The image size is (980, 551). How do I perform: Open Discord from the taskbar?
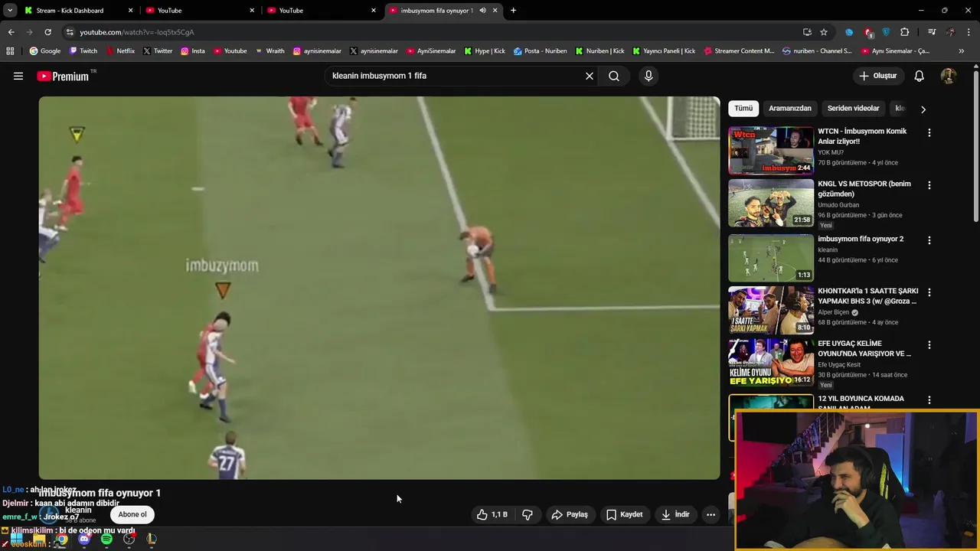point(84,540)
